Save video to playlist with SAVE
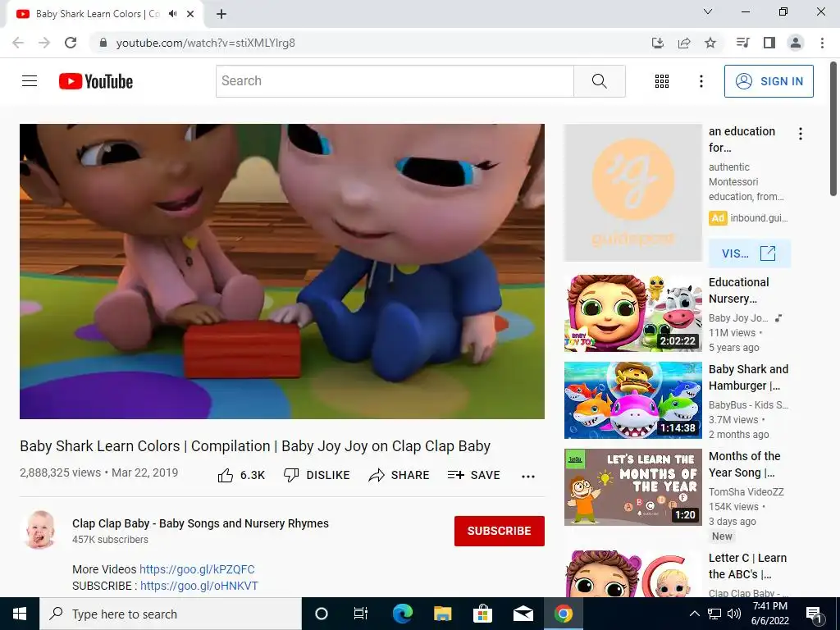840x630 pixels. click(x=473, y=475)
